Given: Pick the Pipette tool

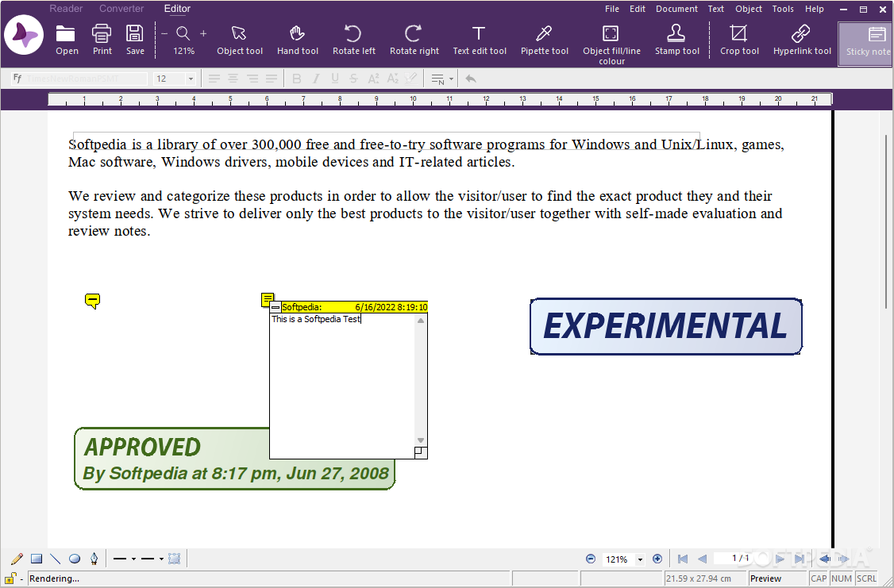Looking at the screenshot, I should [x=545, y=40].
